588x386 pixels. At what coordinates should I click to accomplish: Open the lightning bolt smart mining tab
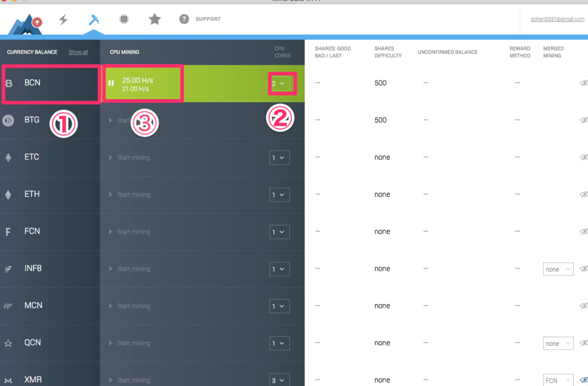point(63,20)
